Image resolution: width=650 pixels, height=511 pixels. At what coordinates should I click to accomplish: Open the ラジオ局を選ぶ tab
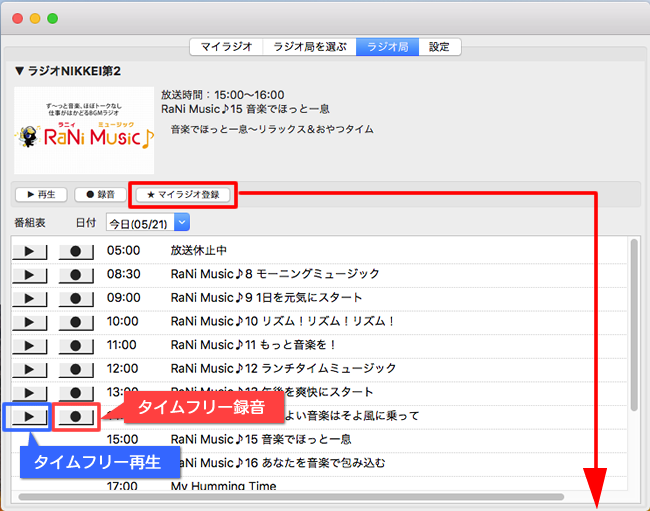click(x=310, y=47)
